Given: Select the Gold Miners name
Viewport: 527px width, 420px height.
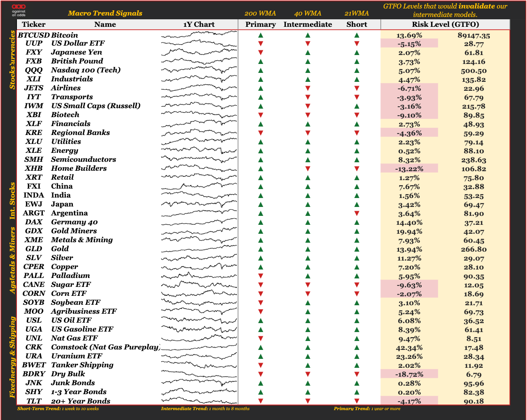Looking at the screenshot, I should point(74,230).
